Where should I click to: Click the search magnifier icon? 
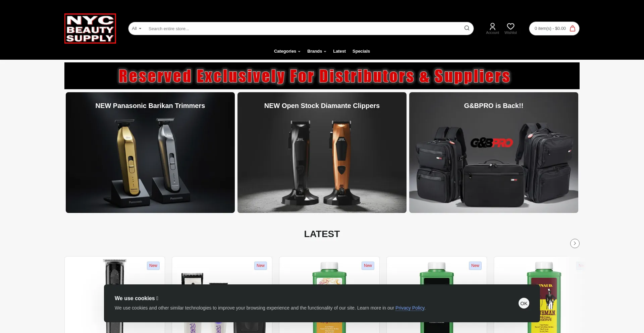tap(467, 28)
